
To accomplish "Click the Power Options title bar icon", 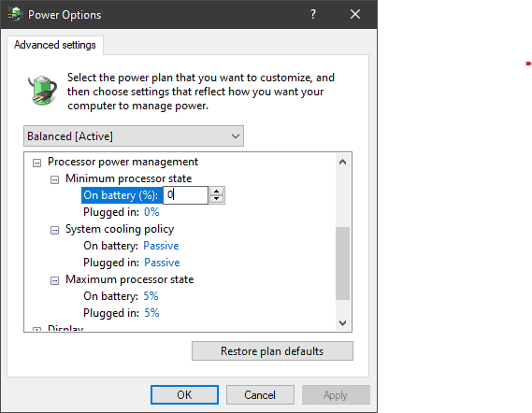I will 15,14.
